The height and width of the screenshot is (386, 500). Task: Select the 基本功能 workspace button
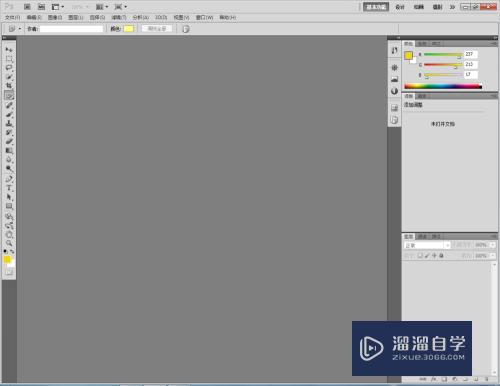point(376,7)
